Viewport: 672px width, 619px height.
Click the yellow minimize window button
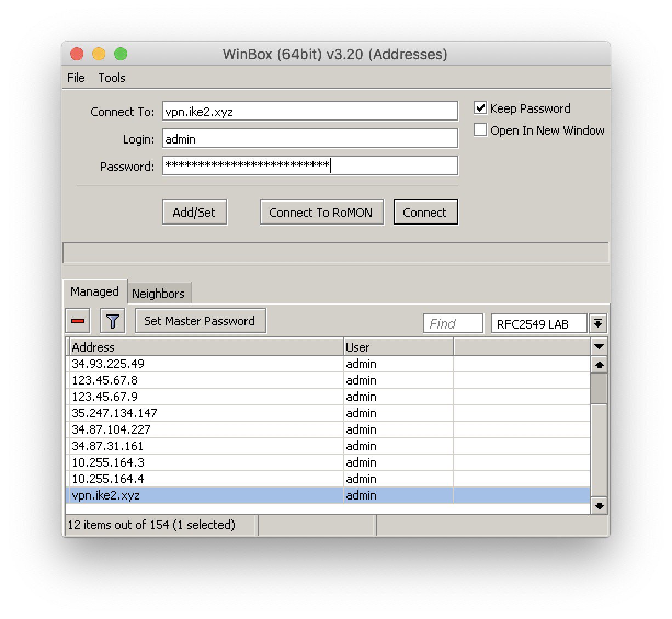(x=99, y=54)
